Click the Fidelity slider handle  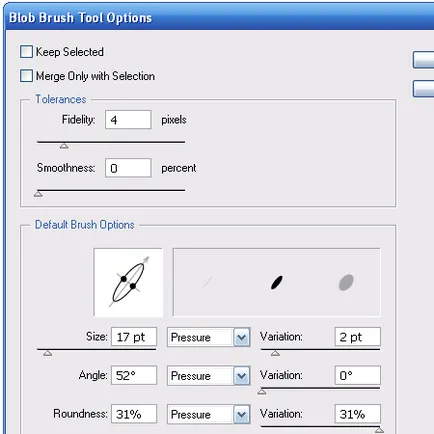64,146
